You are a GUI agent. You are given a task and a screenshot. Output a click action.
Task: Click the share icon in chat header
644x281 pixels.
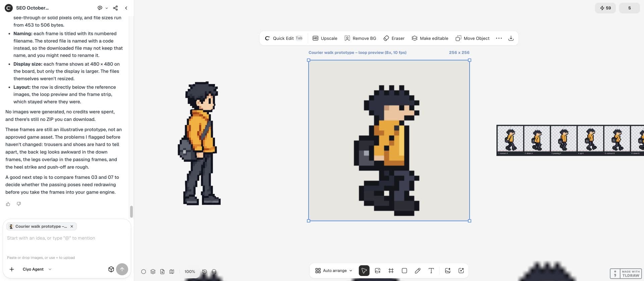[115, 8]
